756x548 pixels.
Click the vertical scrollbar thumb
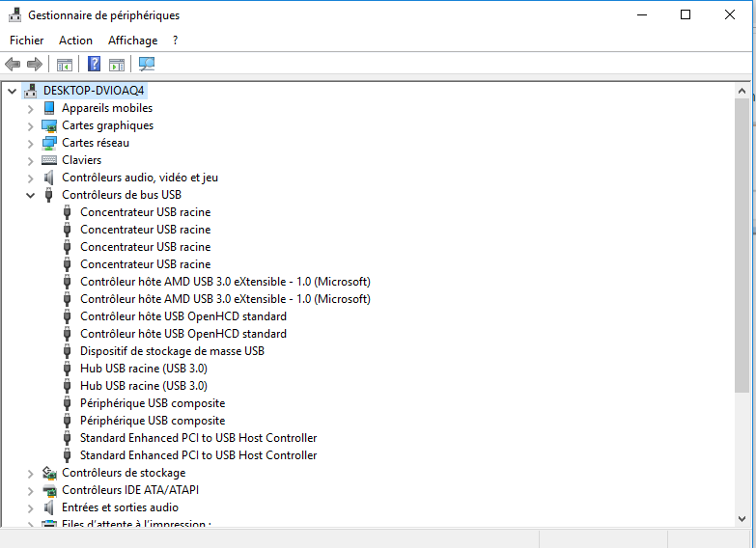coord(742,245)
